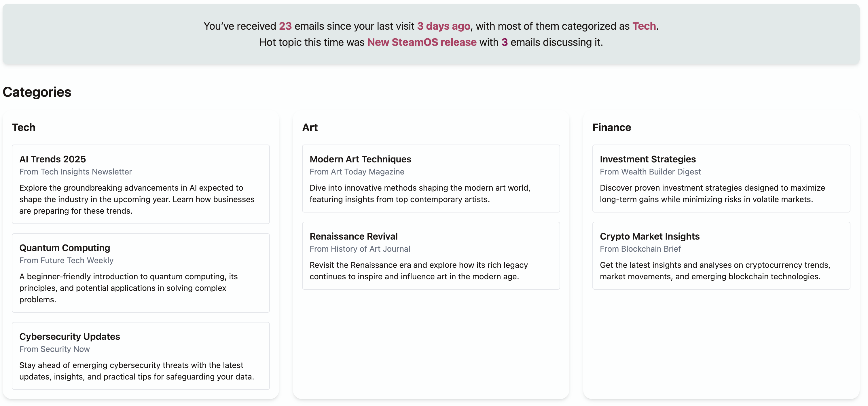
Task: Click the From Blockchain Brief sender line
Action: 640,249
